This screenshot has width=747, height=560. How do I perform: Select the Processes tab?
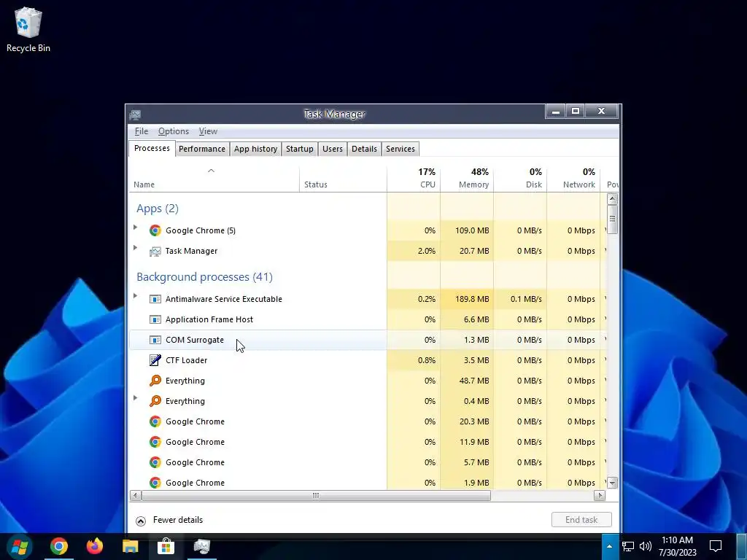click(152, 149)
